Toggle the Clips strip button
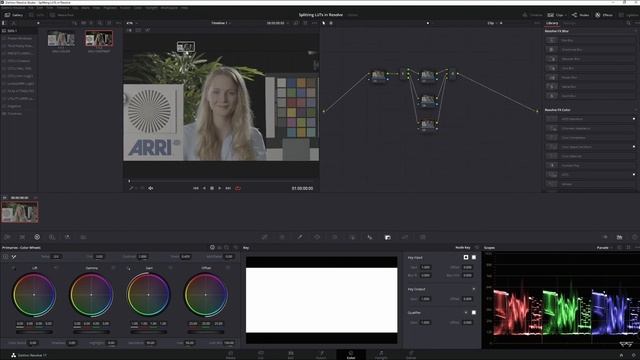This screenshot has width=640, height=360. [x=556, y=15]
